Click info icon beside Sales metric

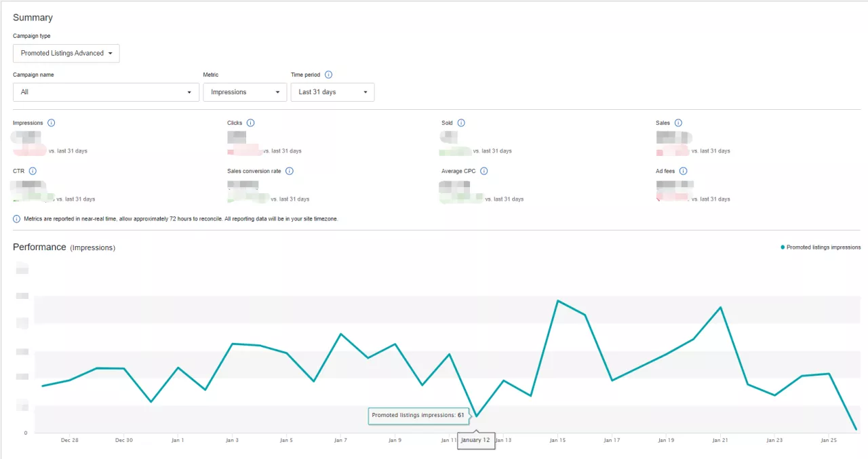pyautogui.click(x=678, y=123)
